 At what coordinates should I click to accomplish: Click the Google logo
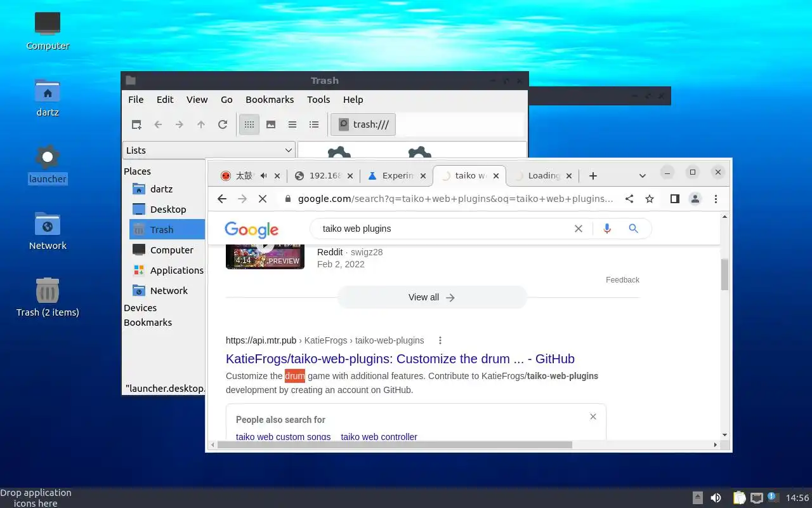point(252,229)
